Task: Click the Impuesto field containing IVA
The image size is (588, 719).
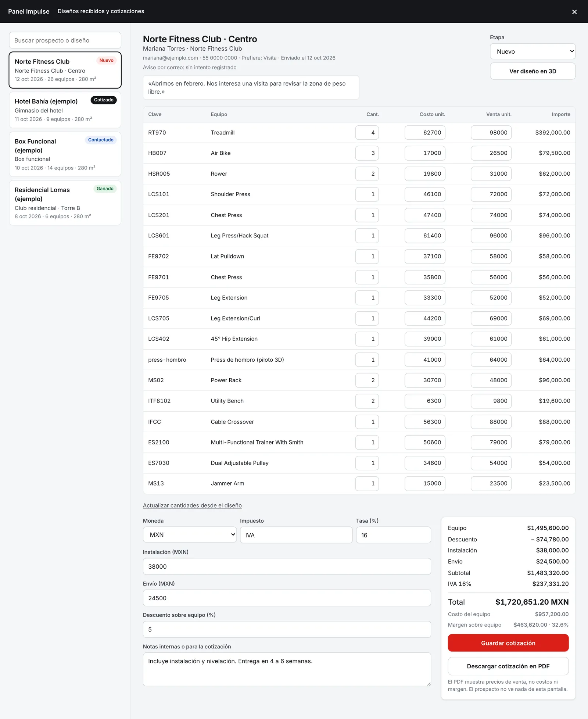Action: pos(296,535)
